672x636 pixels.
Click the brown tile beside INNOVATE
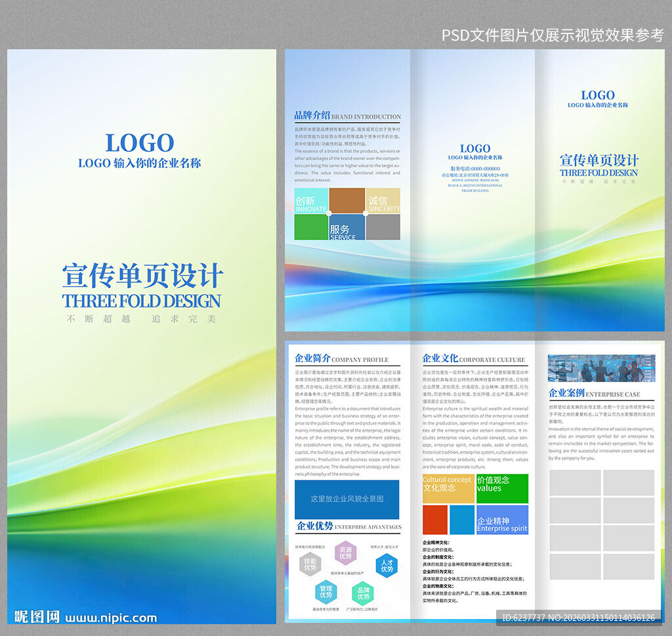click(x=347, y=201)
